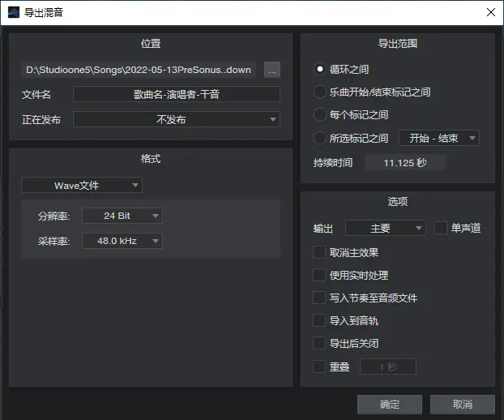
Task: Click the 1 秒 overlap value field
Action: [x=388, y=366]
